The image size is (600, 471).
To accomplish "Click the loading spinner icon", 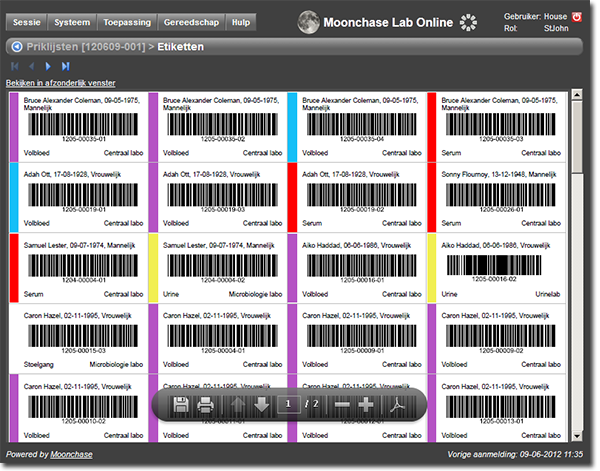I will click(x=468, y=23).
